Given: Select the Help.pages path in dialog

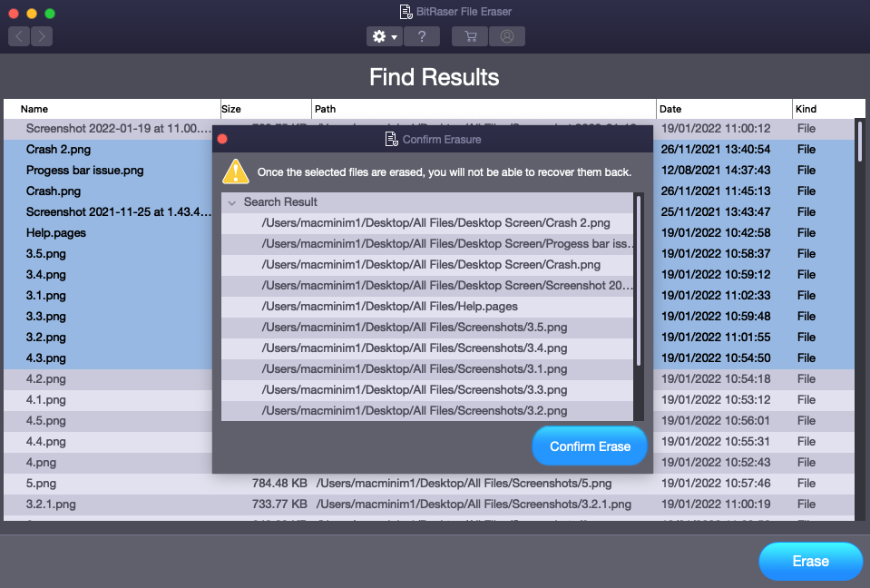Looking at the screenshot, I should pyautogui.click(x=427, y=307).
